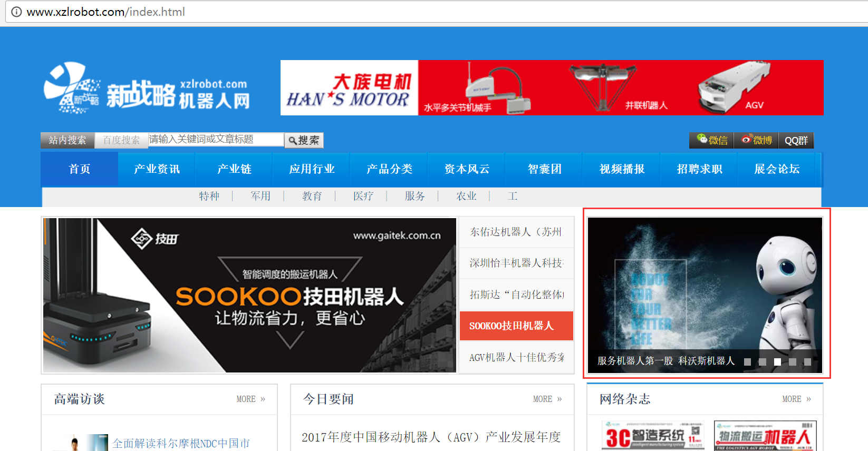868x451 pixels.
Task: Go to fourth carousel slide indicator
Action: pos(792,362)
